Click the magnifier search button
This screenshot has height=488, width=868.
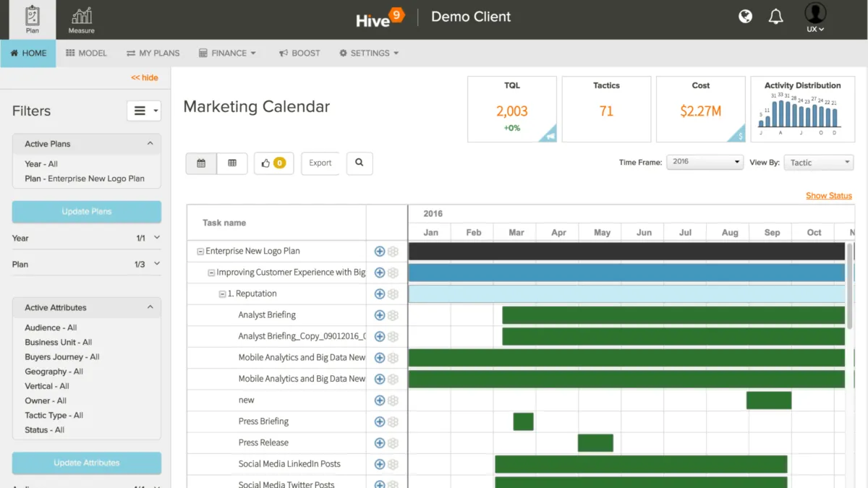(x=359, y=163)
